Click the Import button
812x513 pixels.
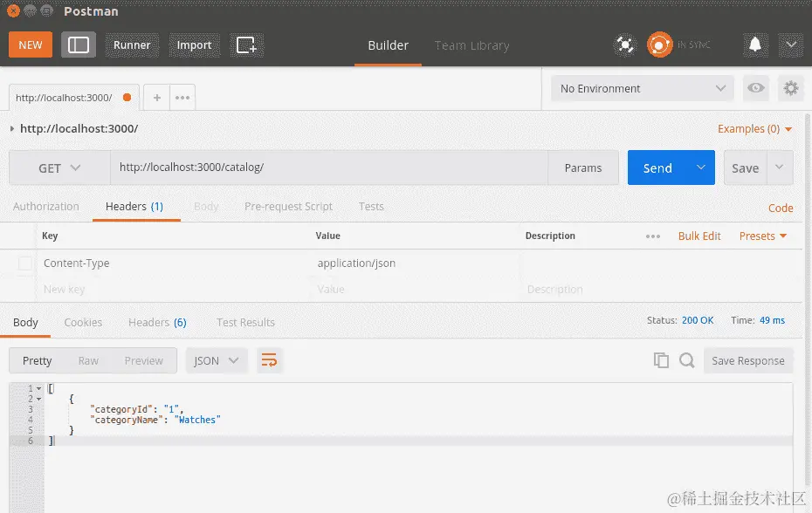tap(194, 45)
